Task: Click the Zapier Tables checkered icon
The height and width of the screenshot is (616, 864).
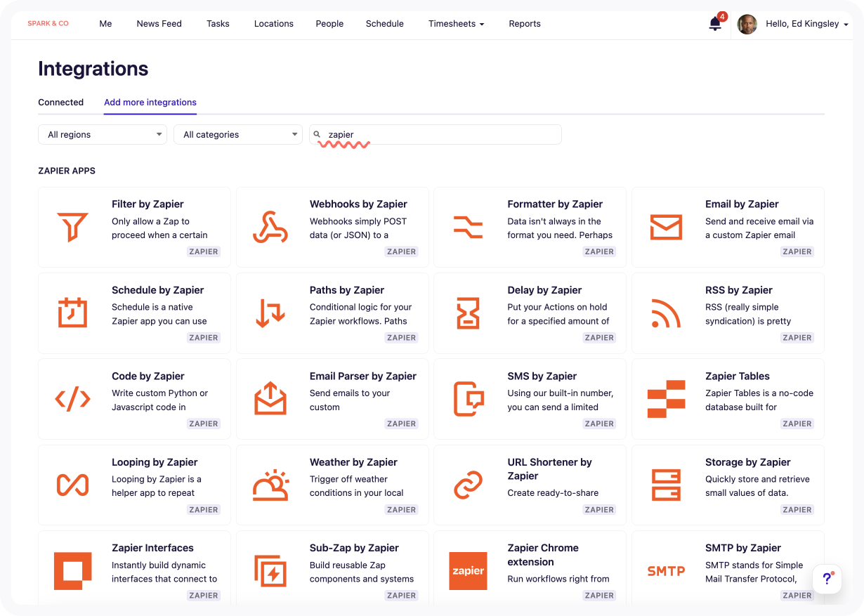Action: tap(666, 399)
